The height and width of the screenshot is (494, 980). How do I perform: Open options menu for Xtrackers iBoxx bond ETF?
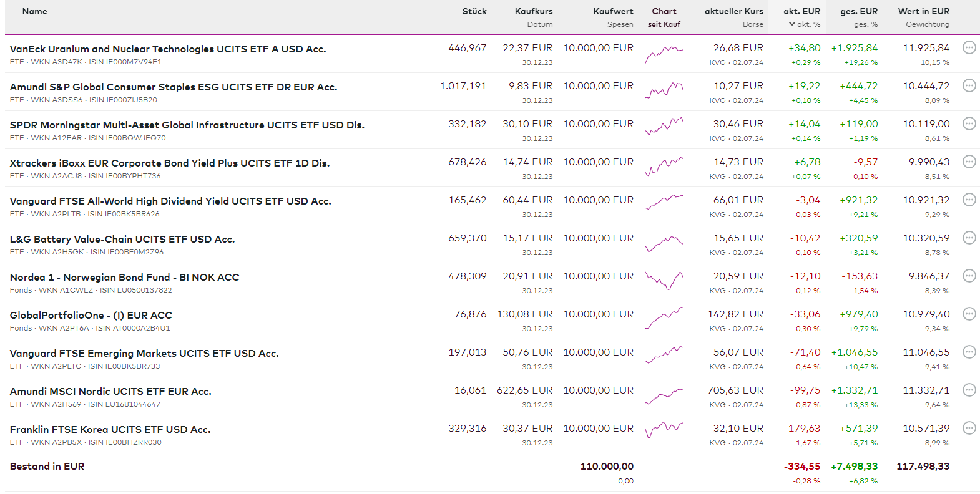pos(969,162)
